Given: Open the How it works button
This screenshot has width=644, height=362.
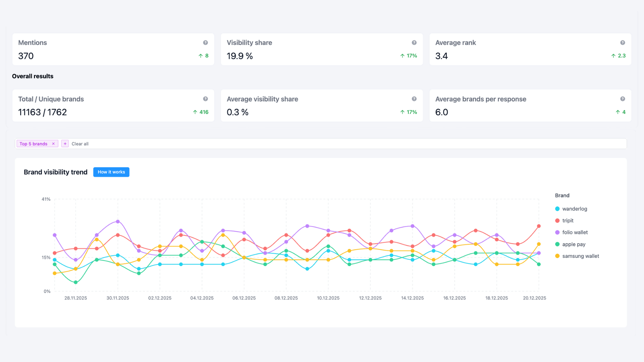Looking at the screenshot, I should pos(111,172).
